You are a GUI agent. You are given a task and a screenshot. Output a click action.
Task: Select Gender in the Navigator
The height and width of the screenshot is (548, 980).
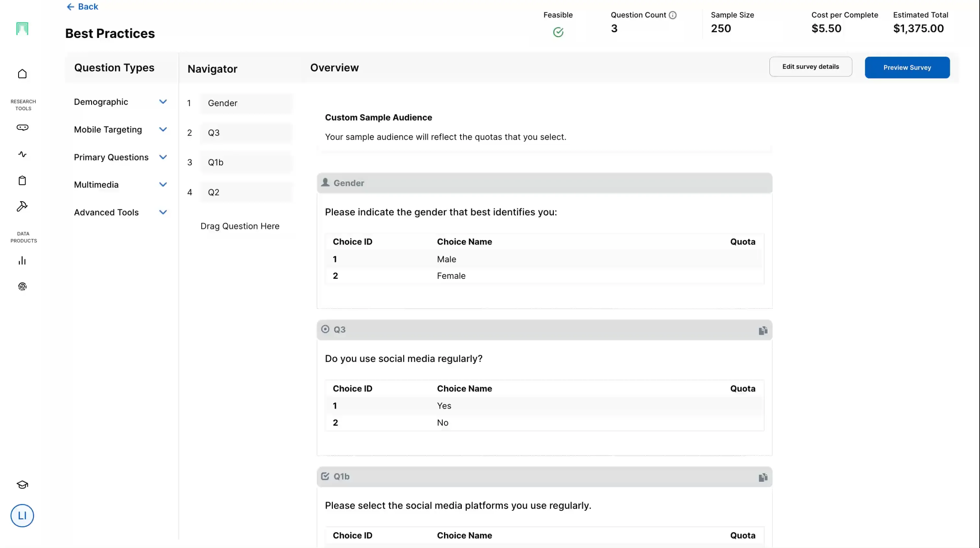click(247, 103)
